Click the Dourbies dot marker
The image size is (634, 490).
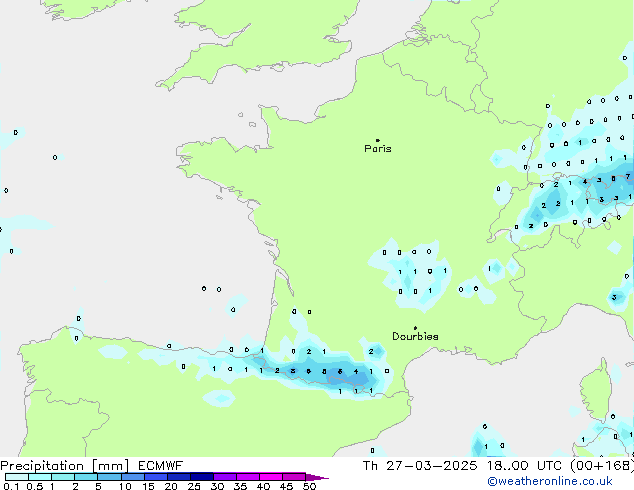tap(415, 328)
